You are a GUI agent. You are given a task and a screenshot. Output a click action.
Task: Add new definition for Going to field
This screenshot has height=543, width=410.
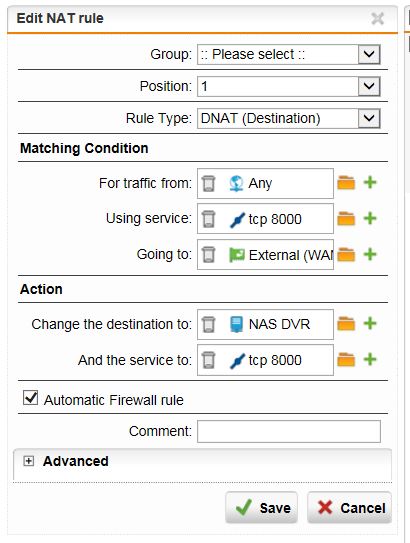tap(370, 254)
